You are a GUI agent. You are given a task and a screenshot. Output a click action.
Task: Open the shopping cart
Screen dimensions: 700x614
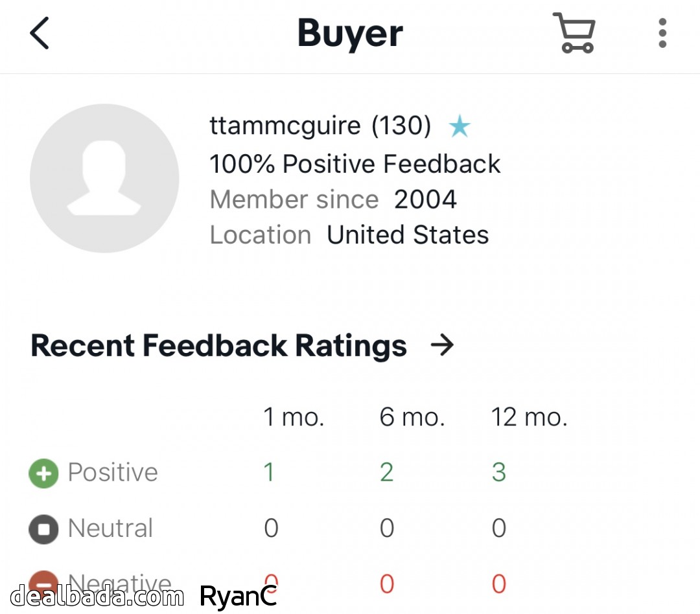[574, 33]
